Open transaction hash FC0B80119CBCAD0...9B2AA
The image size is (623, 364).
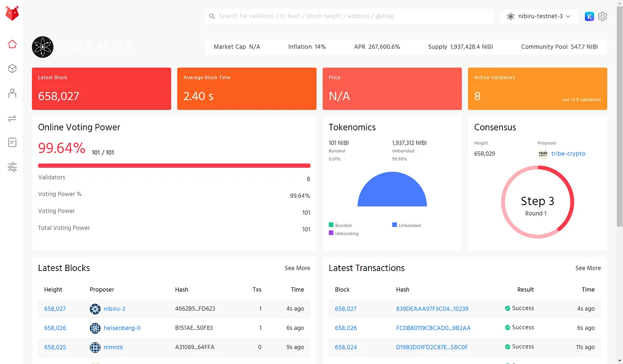coord(433,328)
